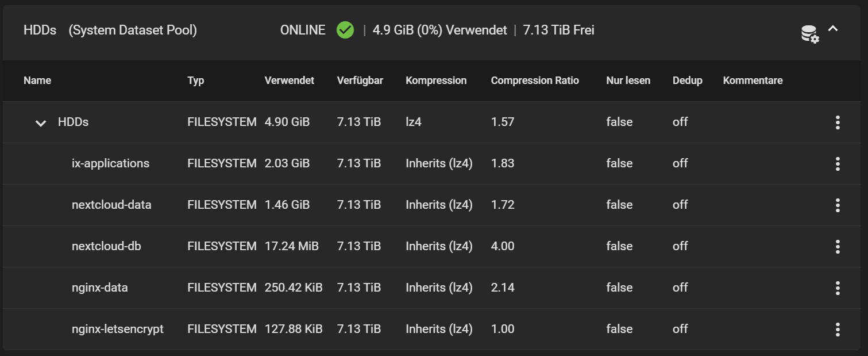This screenshot has height=356, width=868.
Task: Click the nginx-letsencrypt dataset name
Action: click(118, 329)
